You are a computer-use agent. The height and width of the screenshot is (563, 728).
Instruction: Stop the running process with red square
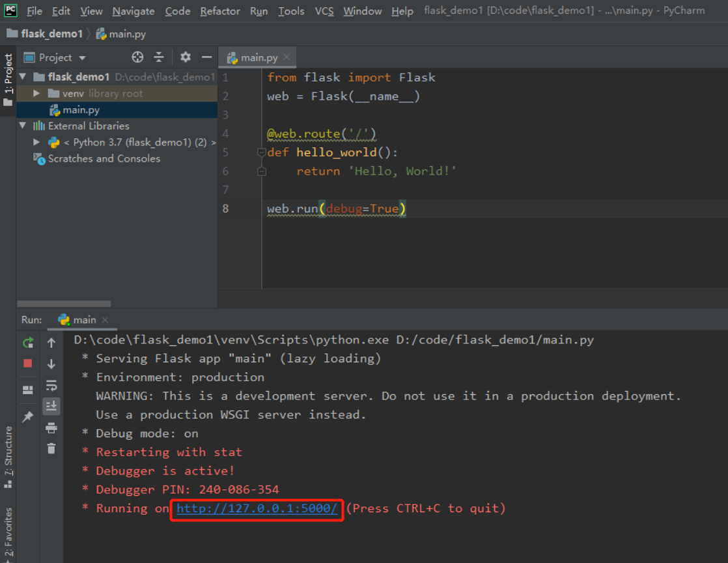coord(28,363)
